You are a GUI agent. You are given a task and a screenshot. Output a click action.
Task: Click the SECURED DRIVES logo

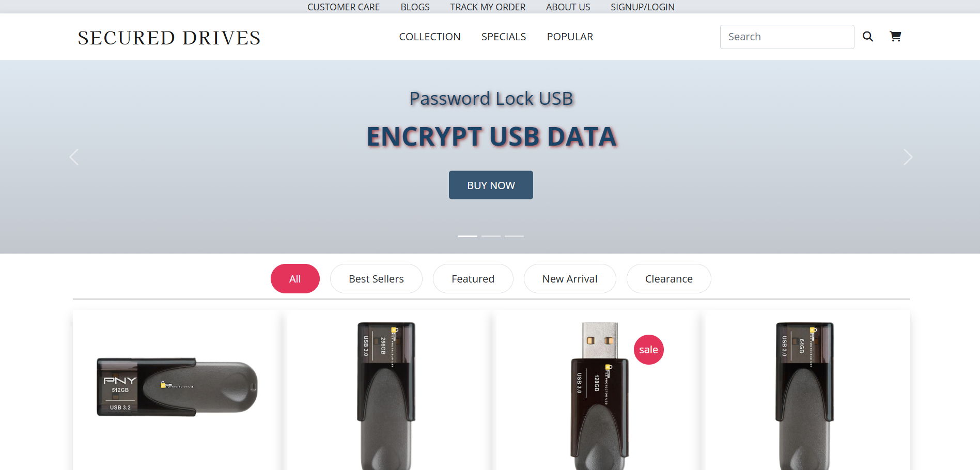pyautogui.click(x=169, y=38)
